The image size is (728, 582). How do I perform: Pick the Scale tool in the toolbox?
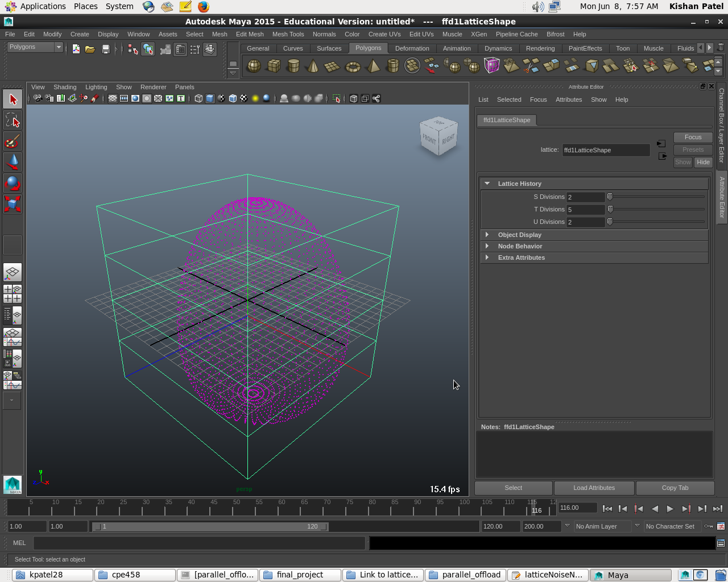[13, 204]
